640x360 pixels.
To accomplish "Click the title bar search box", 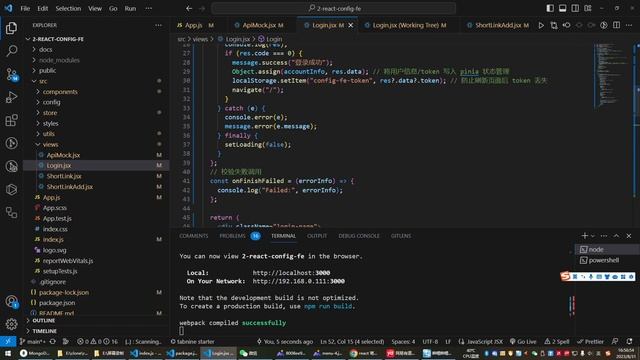I will [x=333, y=8].
